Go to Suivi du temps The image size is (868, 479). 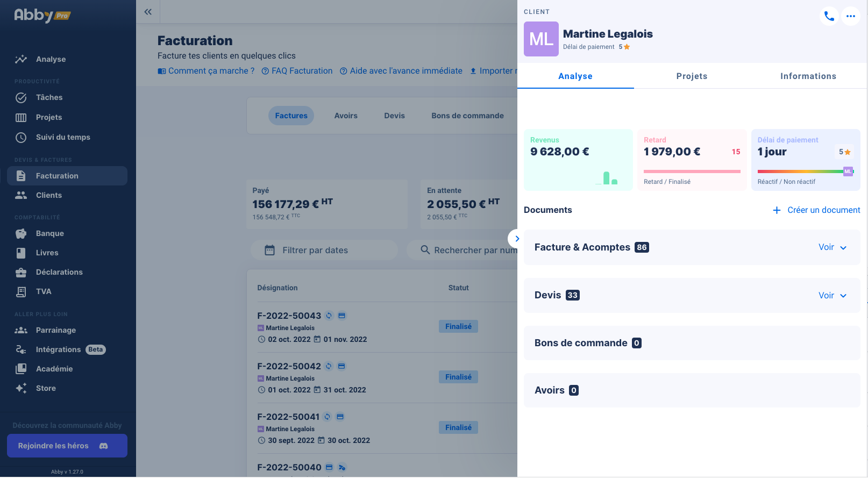tap(63, 137)
